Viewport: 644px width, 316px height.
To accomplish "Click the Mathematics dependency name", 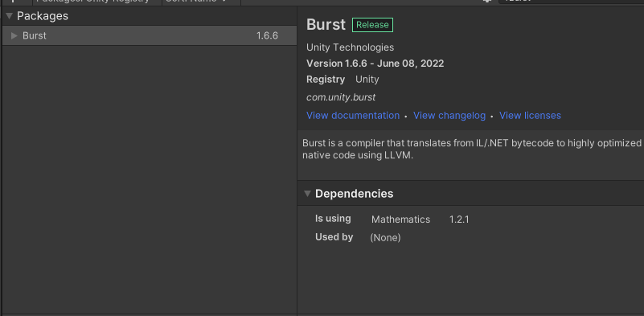I will [x=400, y=220].
